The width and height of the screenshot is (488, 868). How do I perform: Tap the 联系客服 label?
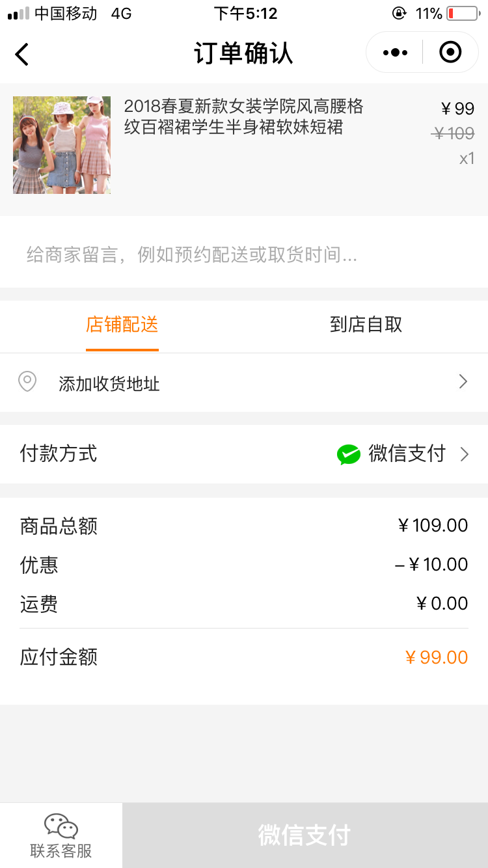tap(61, 850)
